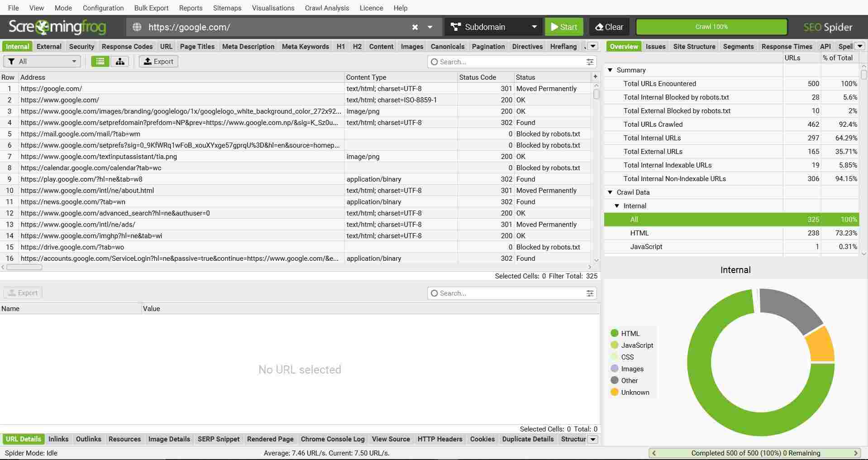868x460 pixels.
Task: Click the Start crawl button
Action: 564,27
